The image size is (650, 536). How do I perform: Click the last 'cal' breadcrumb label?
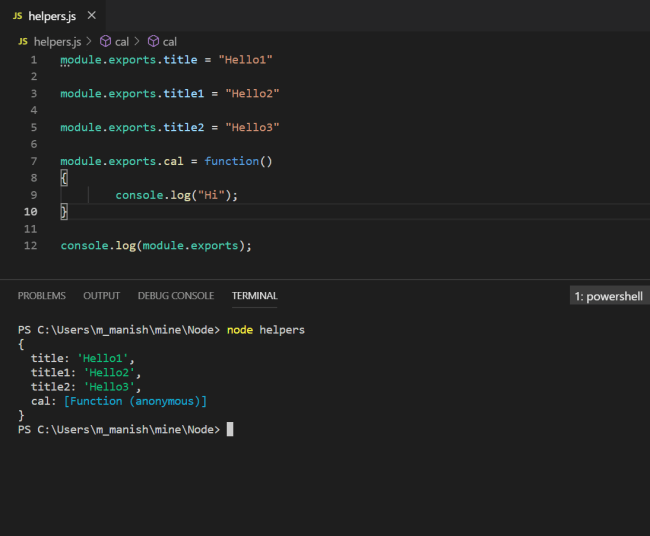(x=170, y=41)
